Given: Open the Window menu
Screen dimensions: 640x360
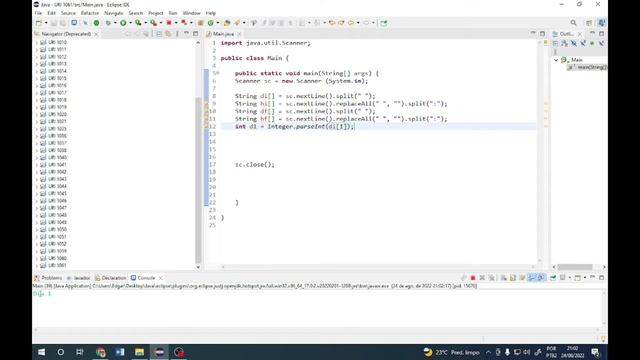Looking at the screenshot, I should 191,13.
